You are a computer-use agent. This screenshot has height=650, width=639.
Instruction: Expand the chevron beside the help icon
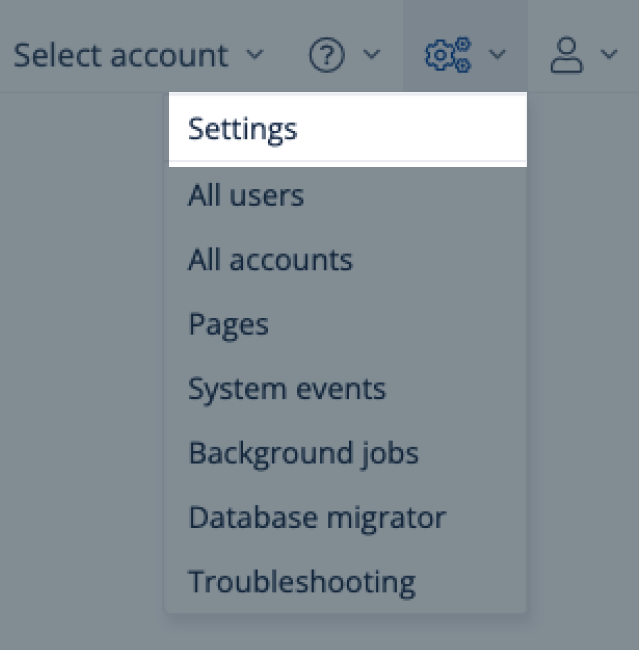[371, 54]
